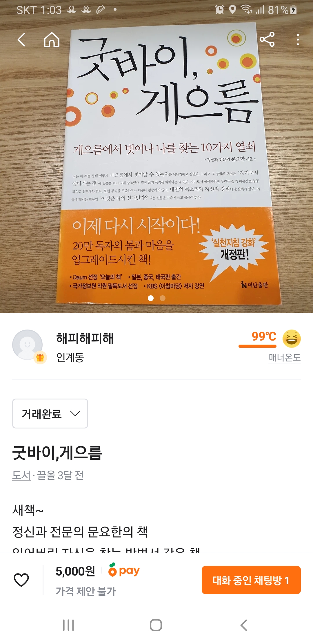Open the 도서 category link
The height and width of the screenshot is (644, 313).
click(x=21, y=475)
